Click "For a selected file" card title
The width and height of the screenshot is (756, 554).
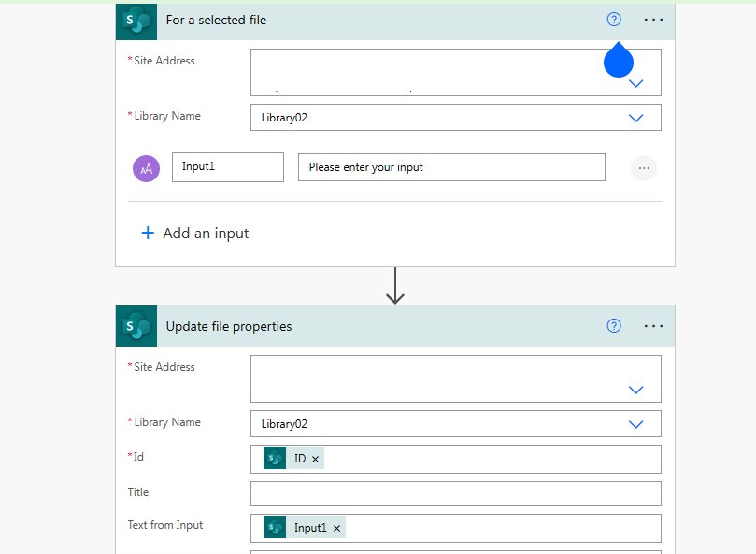(x=216, y=21)
